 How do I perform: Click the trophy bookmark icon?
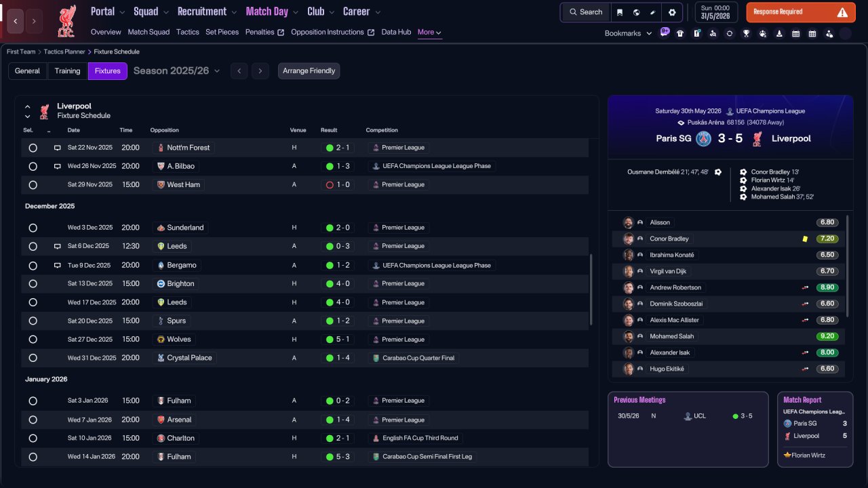point(746,33)
